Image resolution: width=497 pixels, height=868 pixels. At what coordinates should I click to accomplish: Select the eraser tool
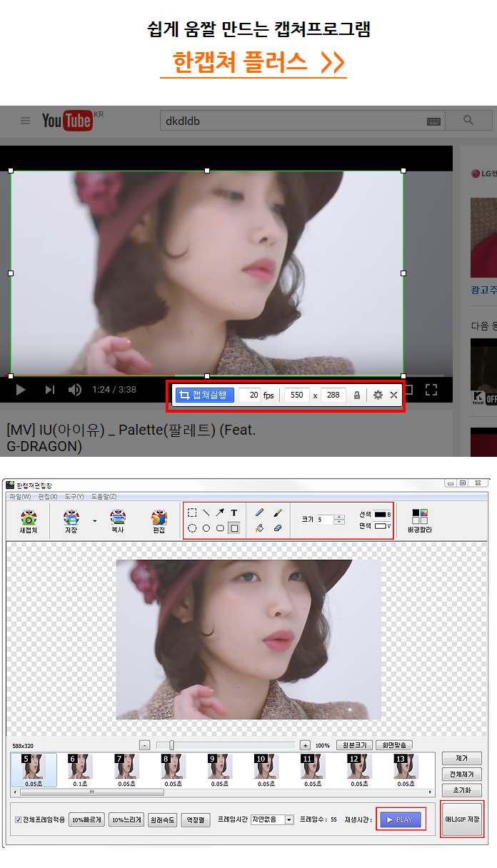(x=278, y=528)
